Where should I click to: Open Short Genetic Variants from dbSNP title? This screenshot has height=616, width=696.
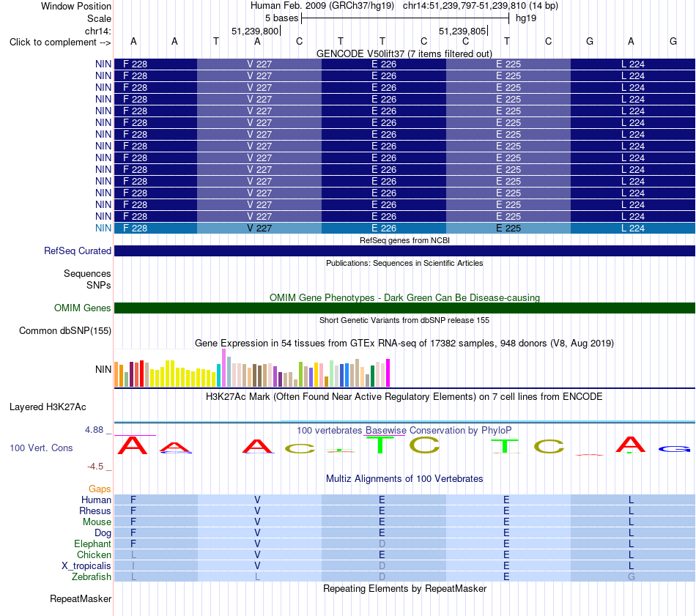coord(404,320)
